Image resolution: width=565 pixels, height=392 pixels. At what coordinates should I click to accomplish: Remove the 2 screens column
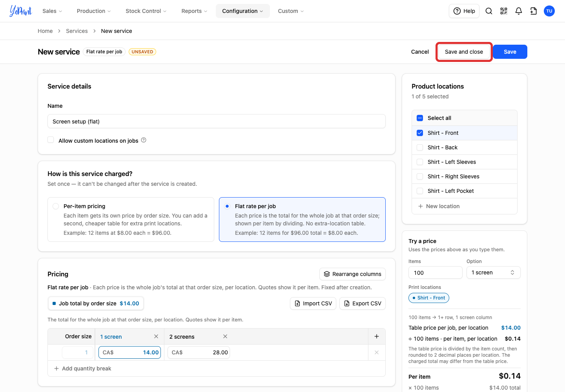pyautogui.click(x=225, y=336)
